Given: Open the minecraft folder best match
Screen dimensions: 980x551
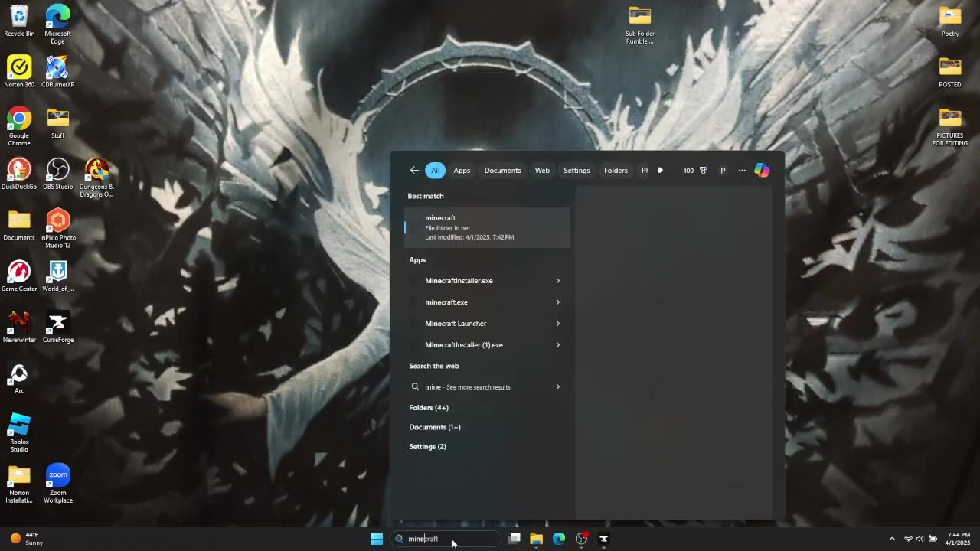Looking at the screenshot, I should 487,227.
